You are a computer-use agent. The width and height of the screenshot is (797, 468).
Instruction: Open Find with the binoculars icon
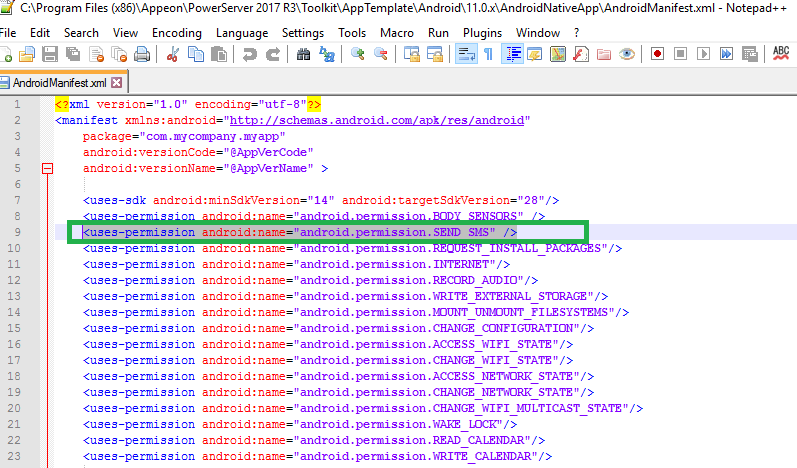[303, 54]
